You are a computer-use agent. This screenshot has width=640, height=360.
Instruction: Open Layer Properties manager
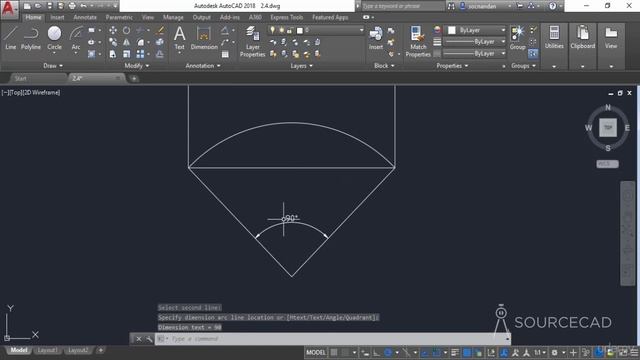(252, 41)
